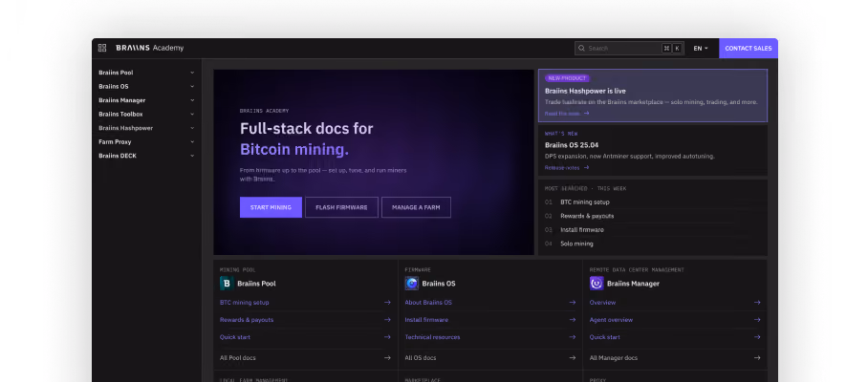Open Quick start in Braiins Pool card
The image size is (868, 382).
(x=234, y=337)
